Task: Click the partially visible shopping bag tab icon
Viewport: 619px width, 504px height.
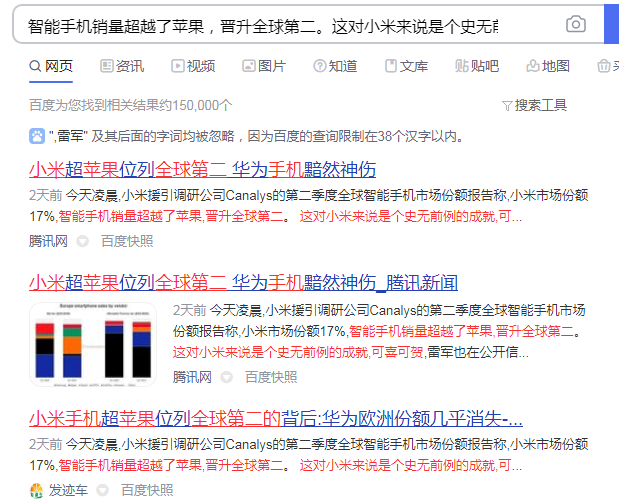Action: (x=603, y=66)
